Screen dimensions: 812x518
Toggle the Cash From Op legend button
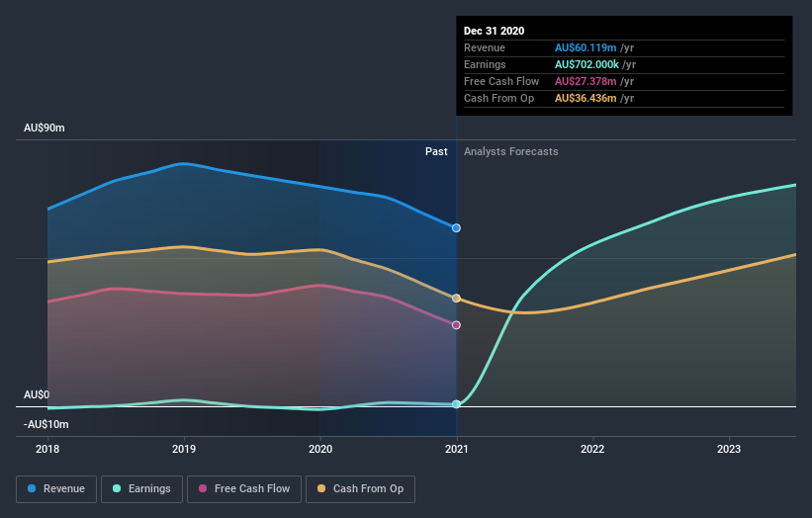pos(360,489)
